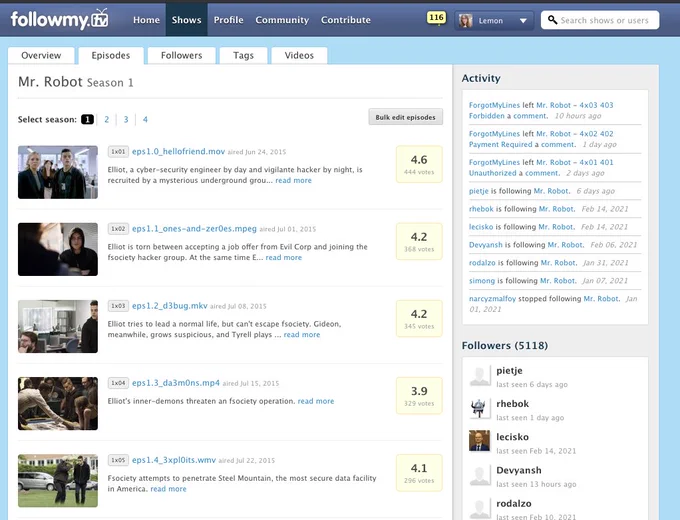This screenshot has width=680, height=520.
Task: Click the Followers (5118) heading
Action: point(504,346)
